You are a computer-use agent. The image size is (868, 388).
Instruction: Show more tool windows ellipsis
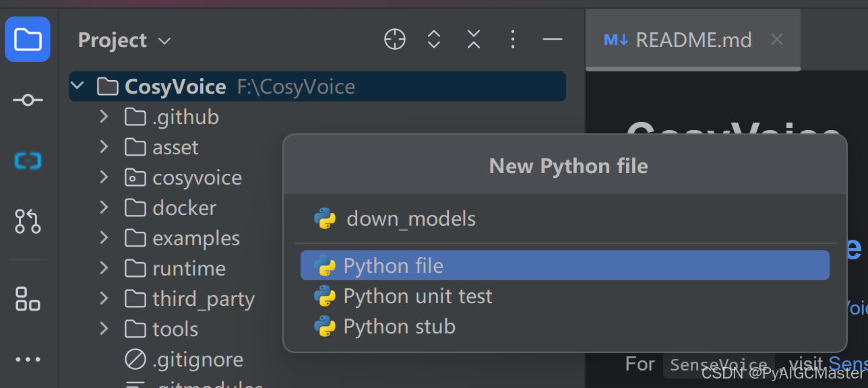pyautogui.click(x=28, y=360)
